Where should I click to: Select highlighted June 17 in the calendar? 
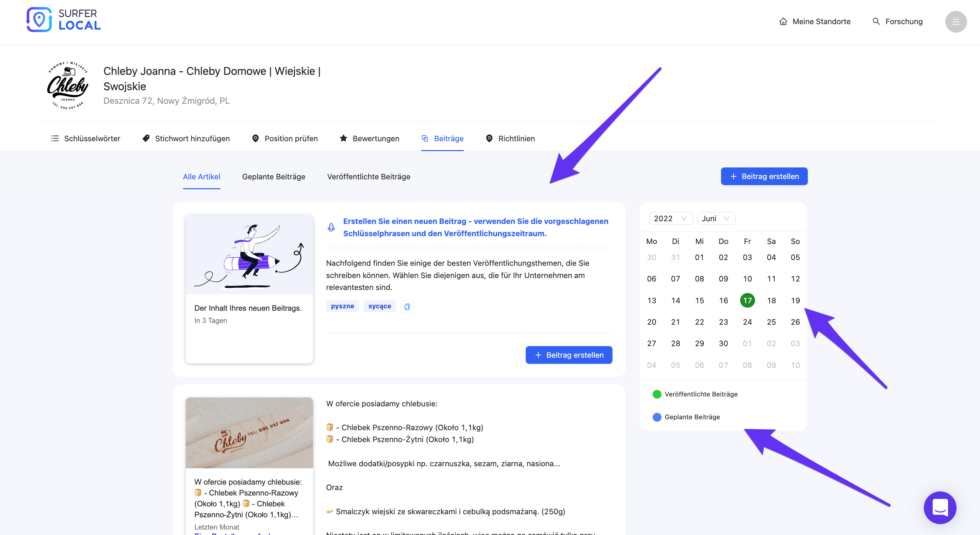[x=747, y=300]
